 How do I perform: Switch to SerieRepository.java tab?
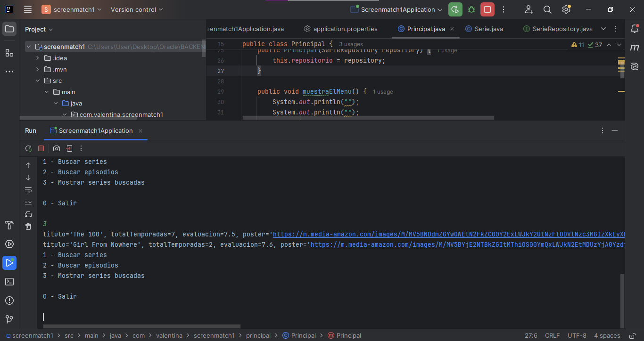pyautogui.click(x=558, y=29)
